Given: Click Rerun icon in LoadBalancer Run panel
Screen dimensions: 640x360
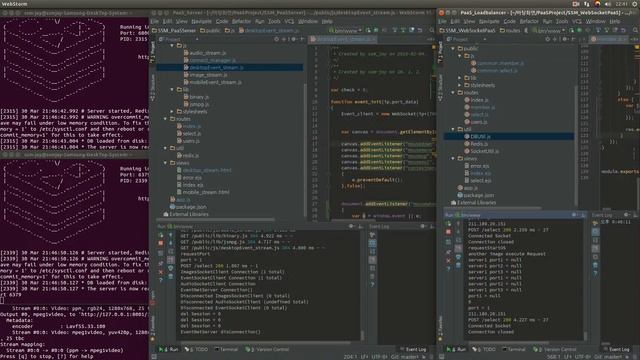Looking at the screenshot, I should pyautogui.click(x=448, y=224).
